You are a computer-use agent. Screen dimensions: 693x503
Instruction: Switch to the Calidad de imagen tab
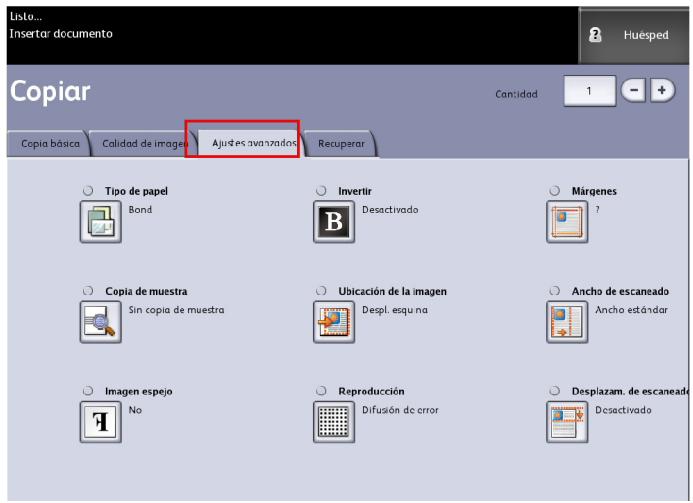(x=143, y=144)
